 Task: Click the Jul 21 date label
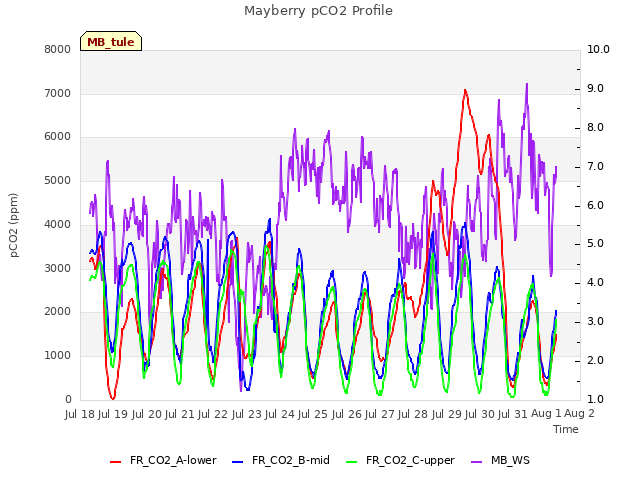[x=180, y=414]
